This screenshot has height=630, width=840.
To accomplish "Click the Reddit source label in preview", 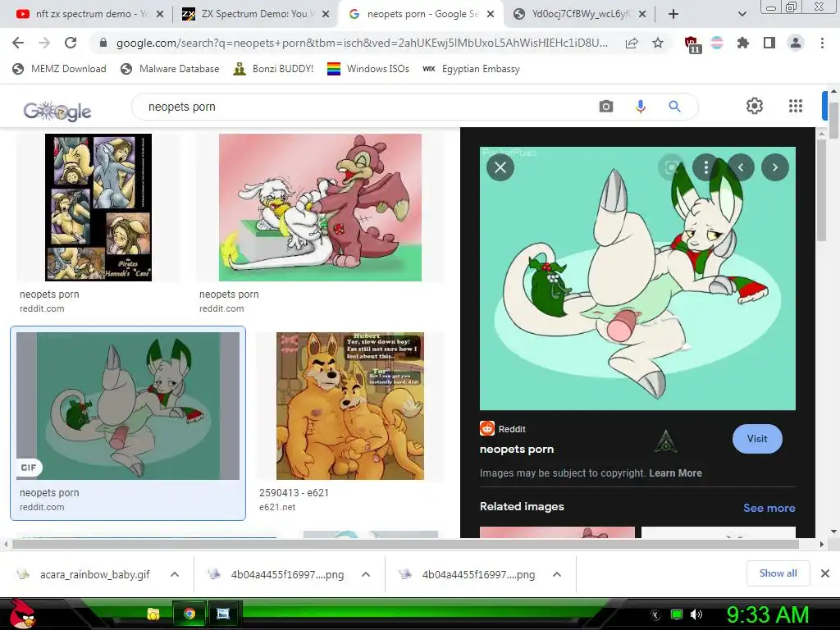I will click(512, 429).
